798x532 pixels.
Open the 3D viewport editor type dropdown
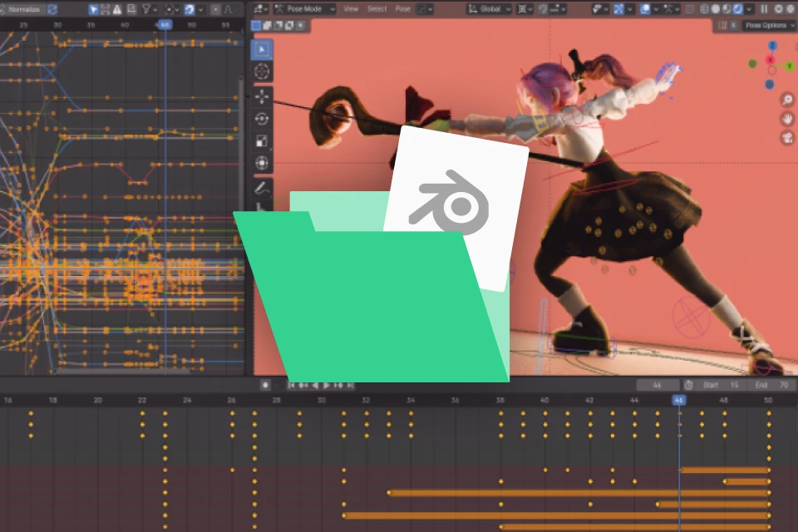coord(260,9)
